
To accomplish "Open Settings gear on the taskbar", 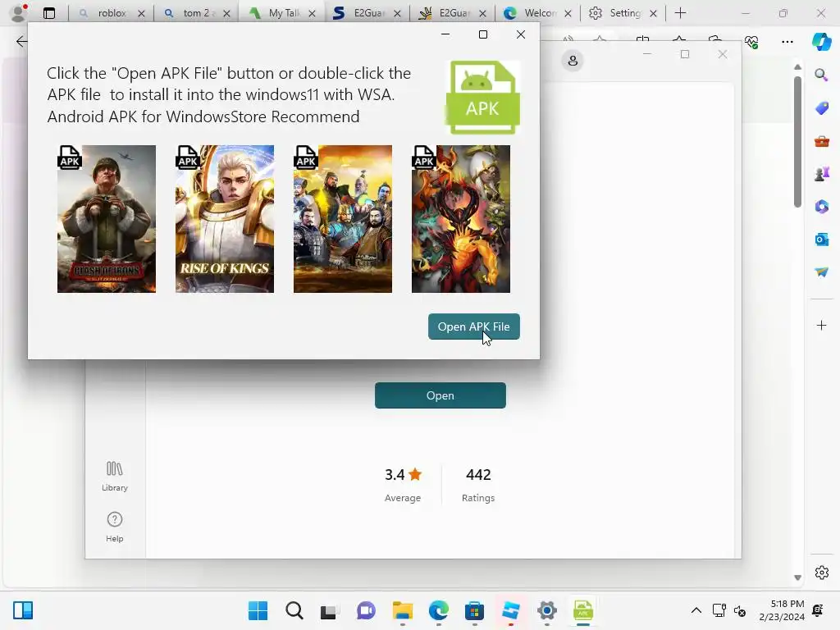I will [x=546, y=610].
